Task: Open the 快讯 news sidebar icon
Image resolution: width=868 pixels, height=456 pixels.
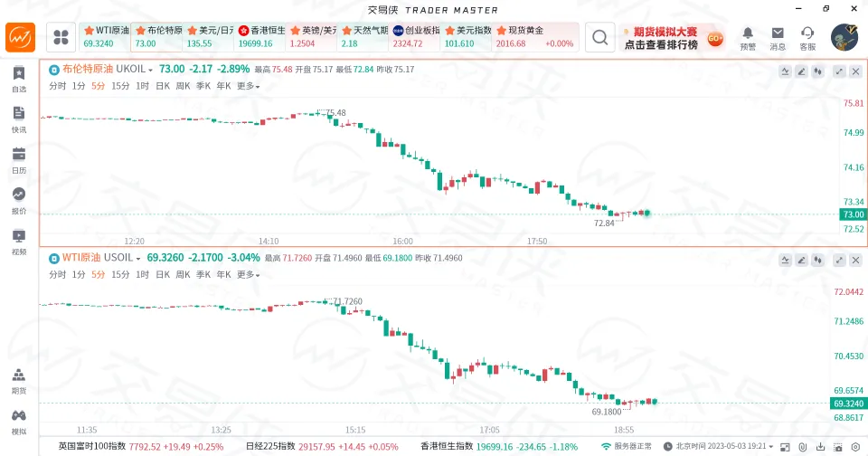Action: (x=19, y=118)
